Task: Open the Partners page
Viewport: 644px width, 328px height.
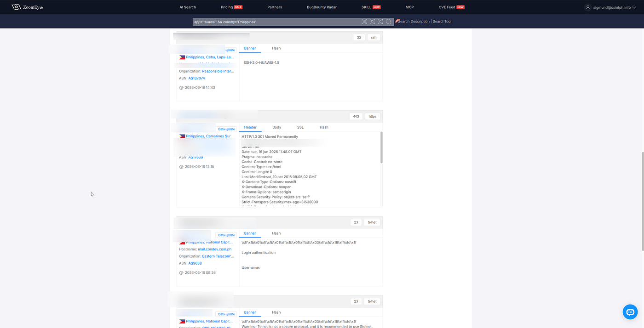Action: 275,7
